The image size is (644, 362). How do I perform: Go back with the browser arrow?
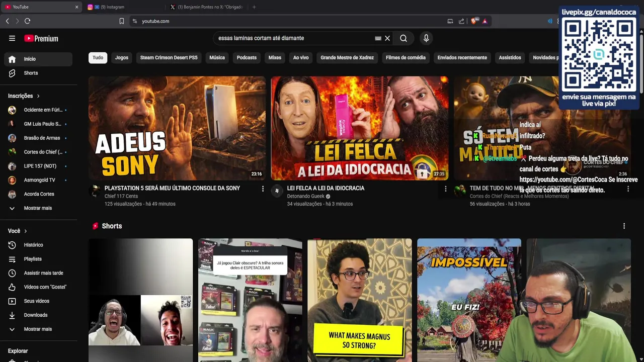7,21
